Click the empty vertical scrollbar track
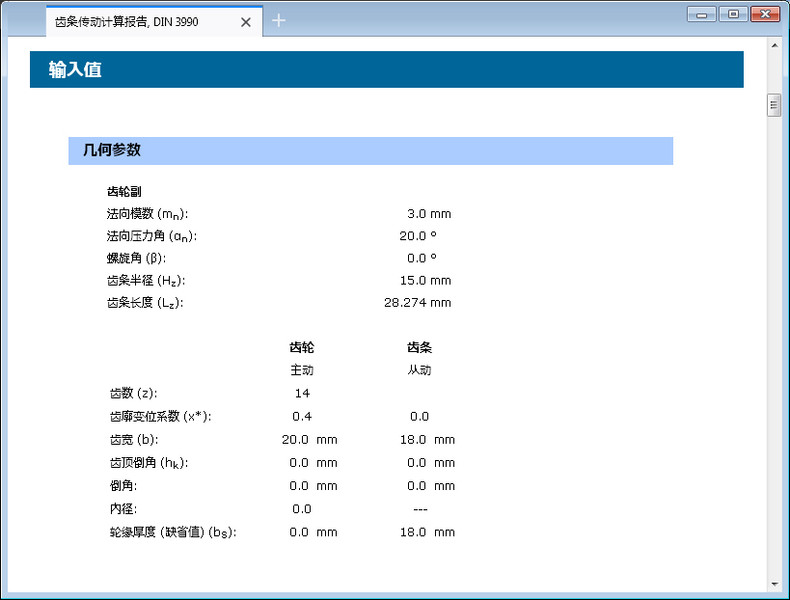This screenshot has width=790, height=600. point(774,350)
